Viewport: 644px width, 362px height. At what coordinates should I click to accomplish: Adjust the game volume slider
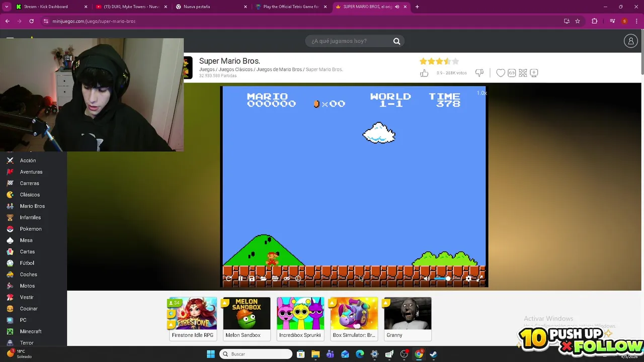tap(447, 279)
